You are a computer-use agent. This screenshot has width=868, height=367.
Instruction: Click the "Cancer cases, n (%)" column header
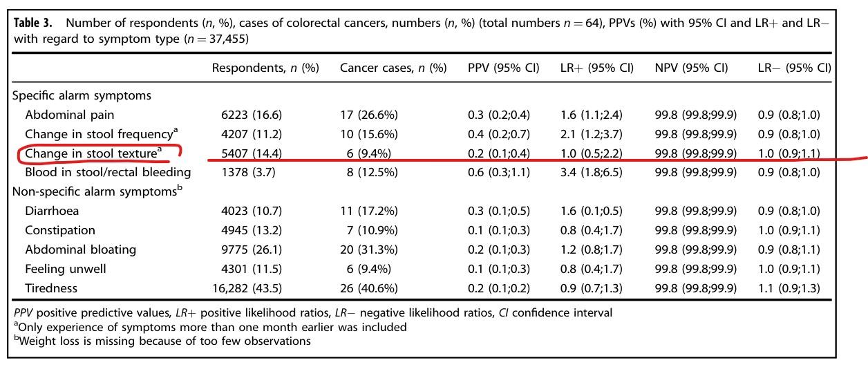[x=393, y=68]
